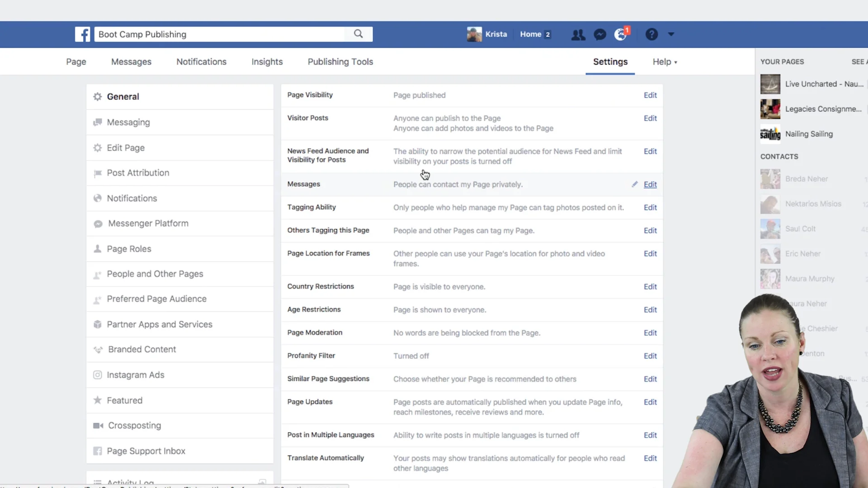868x488 pixels.
Task: Edit the Profanity Filter setting
Action: 650,356
